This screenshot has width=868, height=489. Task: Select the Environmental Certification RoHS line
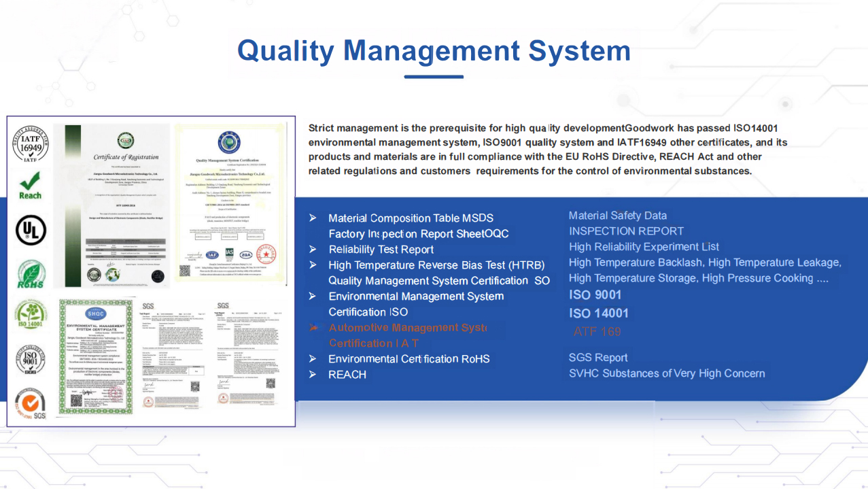[x=409, y=359]
